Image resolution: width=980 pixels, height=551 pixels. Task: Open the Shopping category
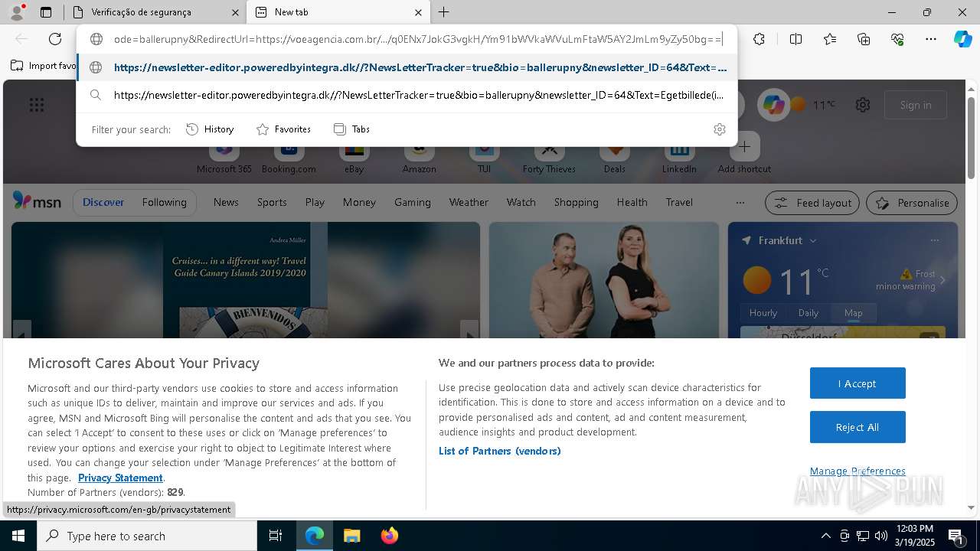(x=576, y=202)
